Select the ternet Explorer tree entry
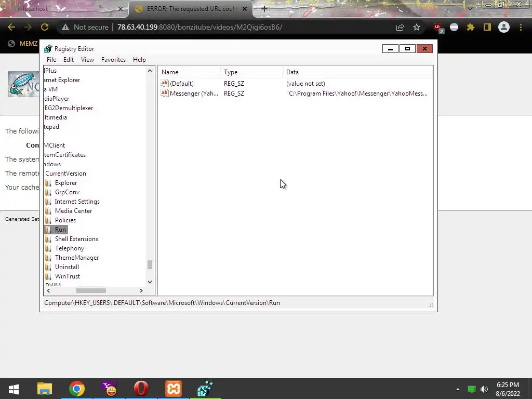Screen dimensions: 532x399 click(62, 80)
